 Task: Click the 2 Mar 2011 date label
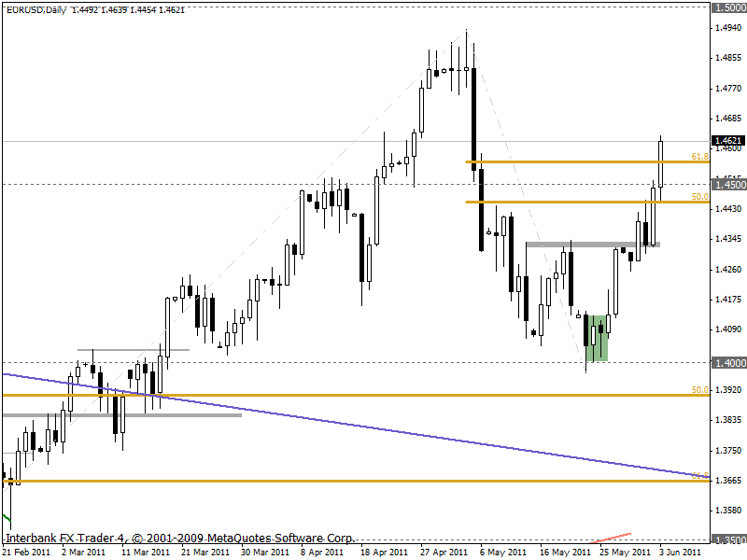(83, 553)
